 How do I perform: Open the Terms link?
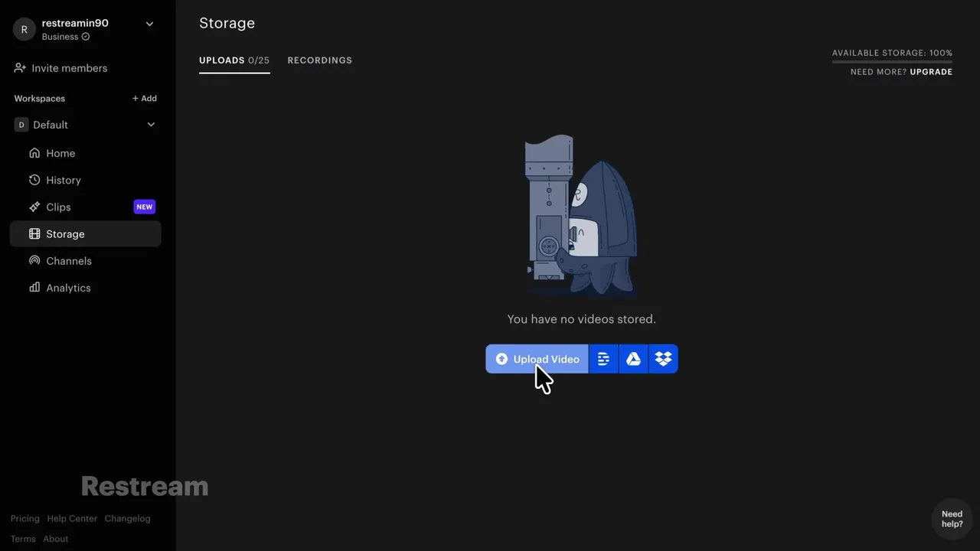(x=23, y=539)
